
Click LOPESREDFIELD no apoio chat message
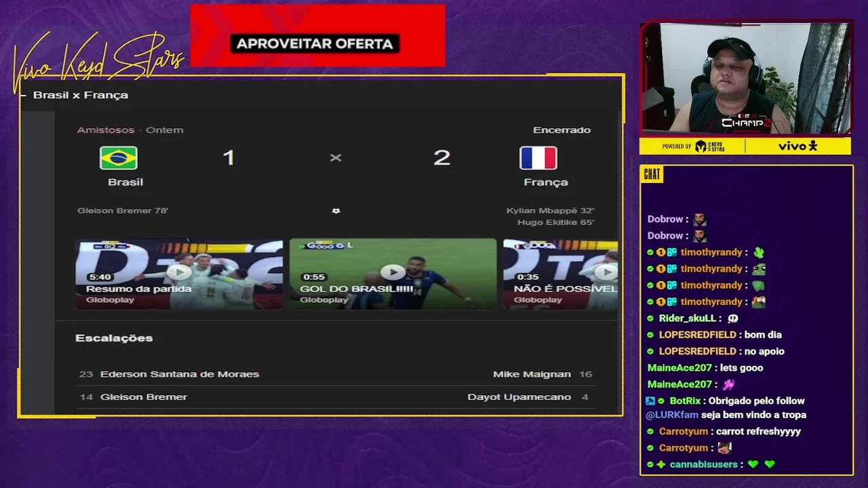715,351
